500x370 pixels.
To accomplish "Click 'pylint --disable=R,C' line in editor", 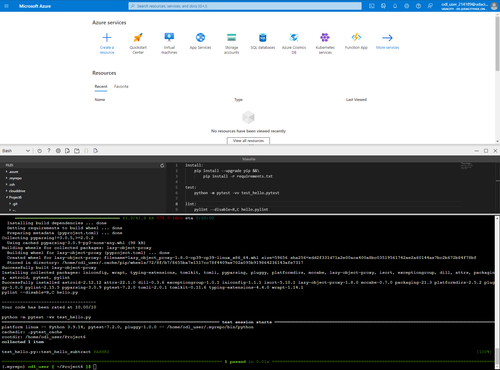I will (x=231, y=209).
